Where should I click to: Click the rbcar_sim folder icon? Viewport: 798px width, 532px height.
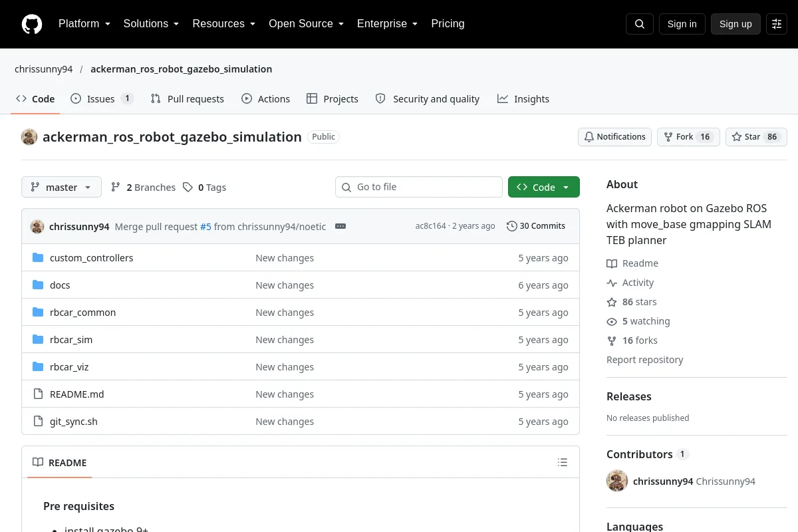pyautogui.click(x=38, y=340)
